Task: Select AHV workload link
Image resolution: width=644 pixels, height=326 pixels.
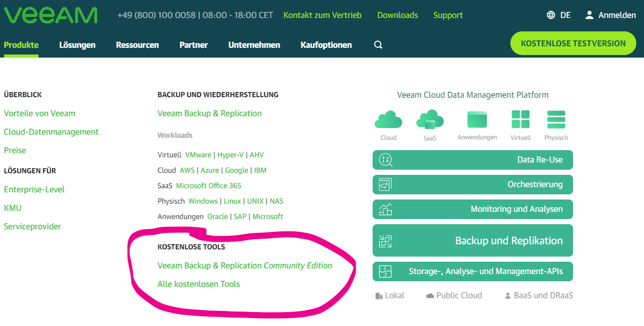Action: point(256,155)
